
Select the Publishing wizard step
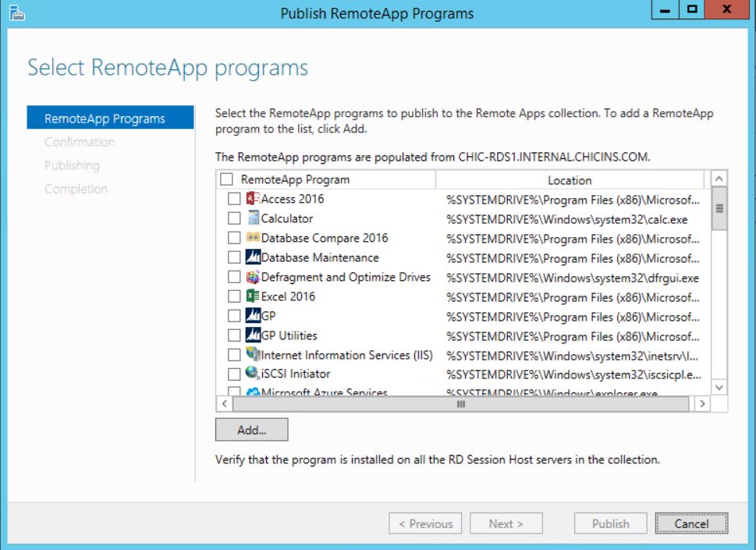[73, 165]
